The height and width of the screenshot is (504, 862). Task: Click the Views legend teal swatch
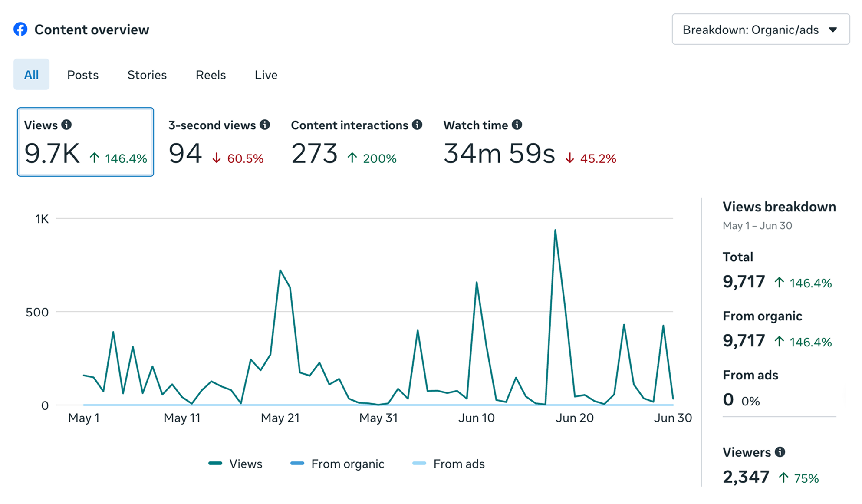pyautogui.click(x=215, y=463)
